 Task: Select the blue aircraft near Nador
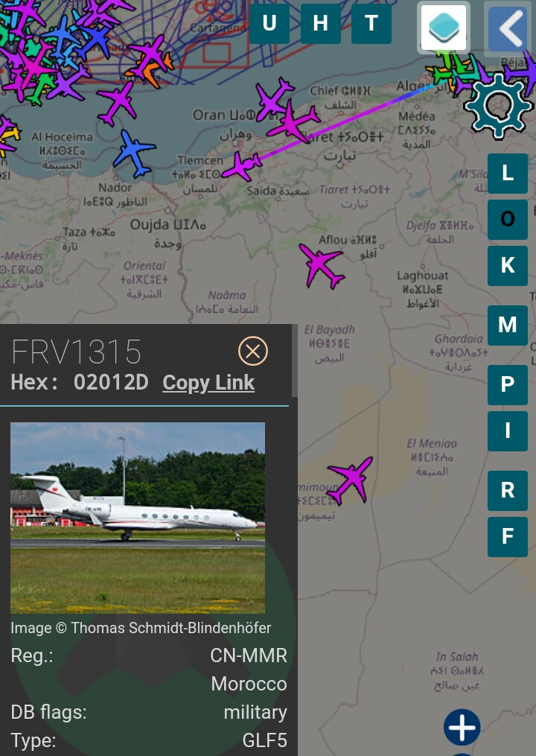pos(135,153)
